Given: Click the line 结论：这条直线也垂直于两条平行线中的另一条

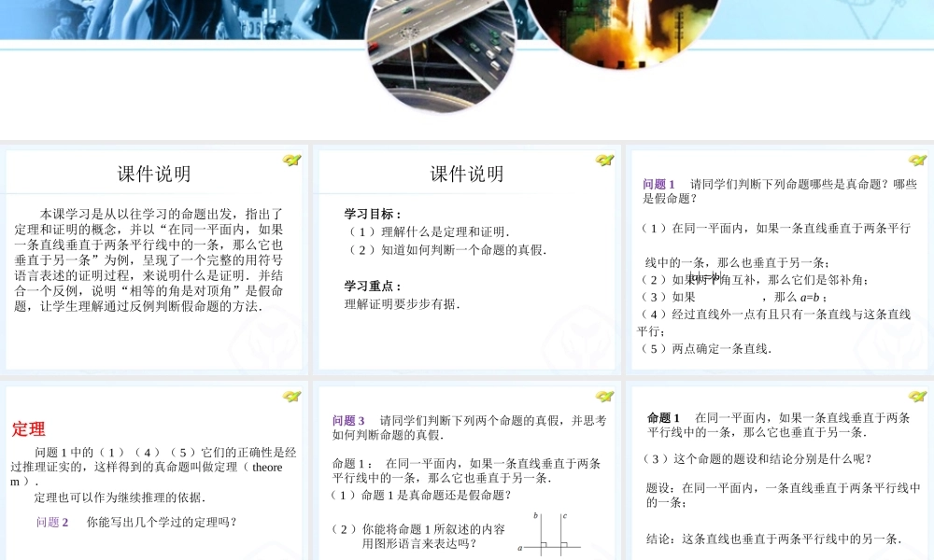Looking at the screenshot, I should 773,539.
